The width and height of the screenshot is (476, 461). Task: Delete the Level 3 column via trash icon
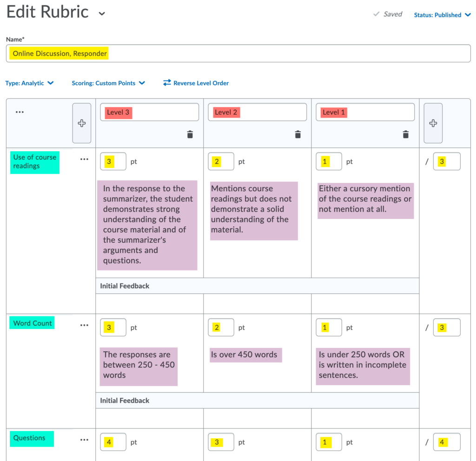click(x=190, y=134)
